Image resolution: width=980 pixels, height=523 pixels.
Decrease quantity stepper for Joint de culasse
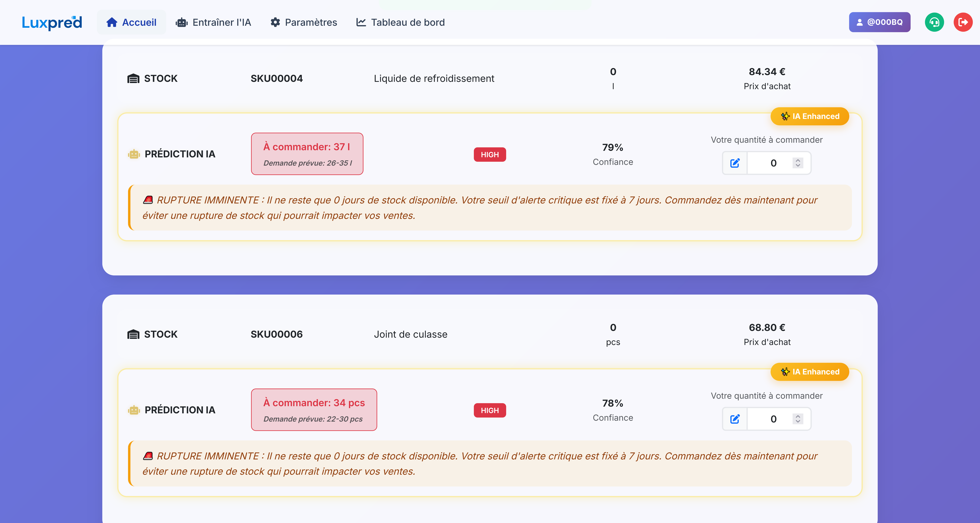click(x=798, y=422)
